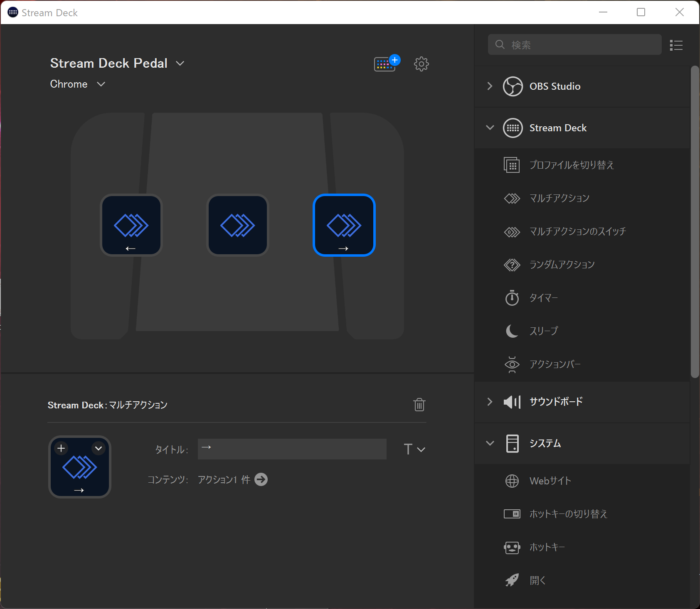Viewport: 700px width, 609px height.
Task: Select the ホットキーの切り替え action icon
Action: pos(512,514)
